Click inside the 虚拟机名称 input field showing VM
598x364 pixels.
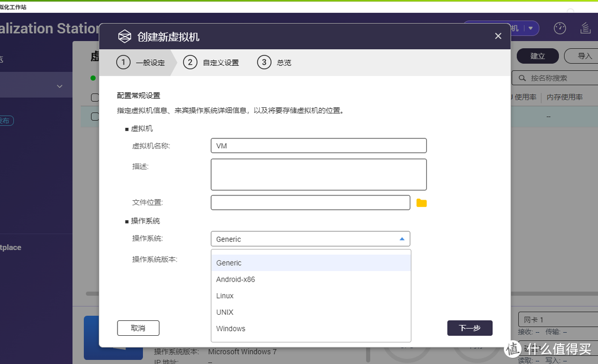[x=318, y=145]
